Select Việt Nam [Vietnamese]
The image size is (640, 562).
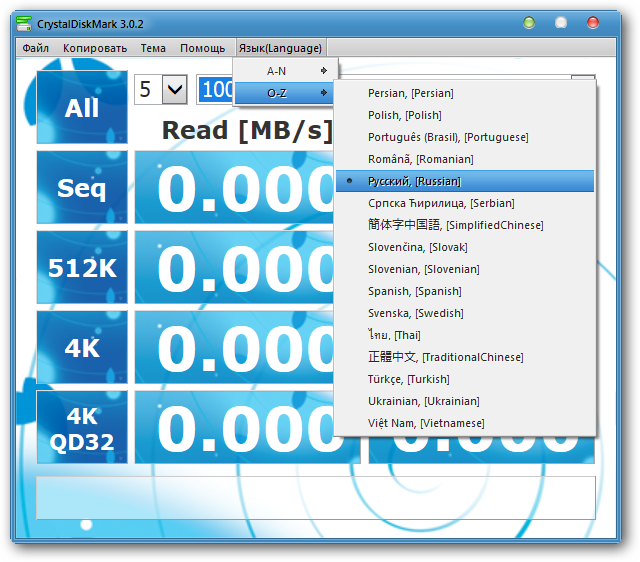(x=464, y=424)
